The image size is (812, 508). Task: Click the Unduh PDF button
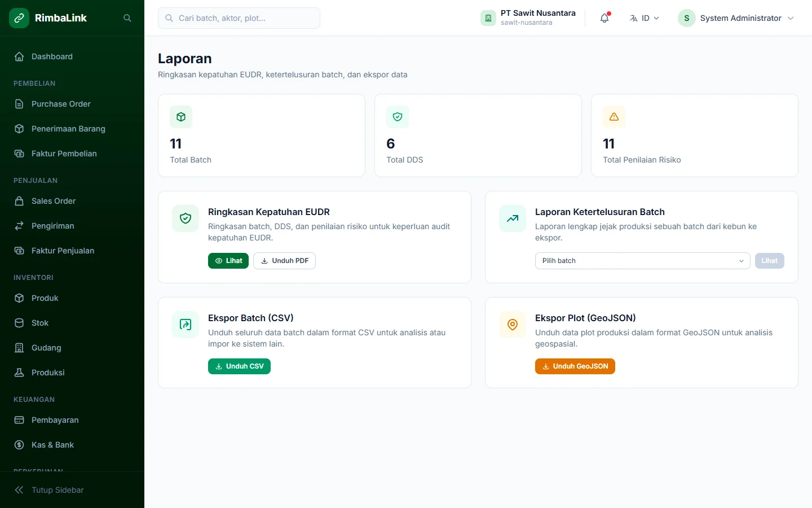point(284,261)
